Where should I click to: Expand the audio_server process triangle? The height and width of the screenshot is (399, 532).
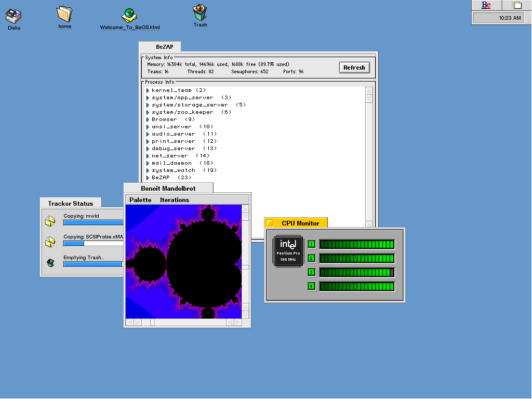pos(148,134)
